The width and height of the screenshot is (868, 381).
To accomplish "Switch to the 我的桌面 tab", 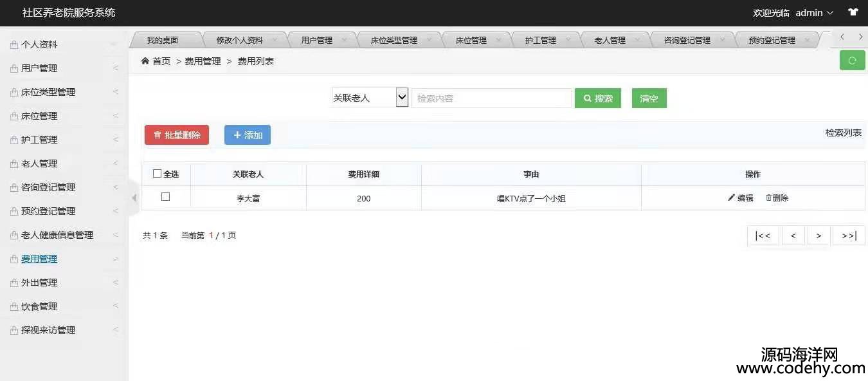I will click(162, 40).
